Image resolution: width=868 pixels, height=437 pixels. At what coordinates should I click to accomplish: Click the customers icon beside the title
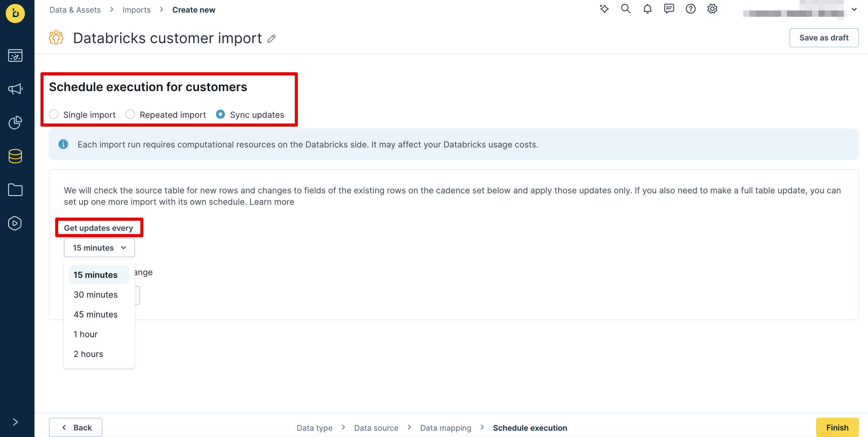coord(56,37)
